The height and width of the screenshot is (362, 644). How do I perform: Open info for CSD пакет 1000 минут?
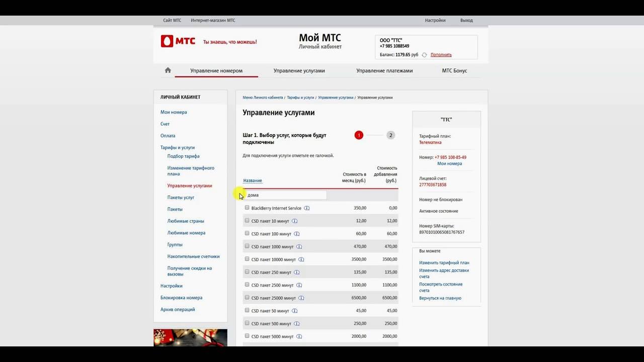tap(299, 247)
